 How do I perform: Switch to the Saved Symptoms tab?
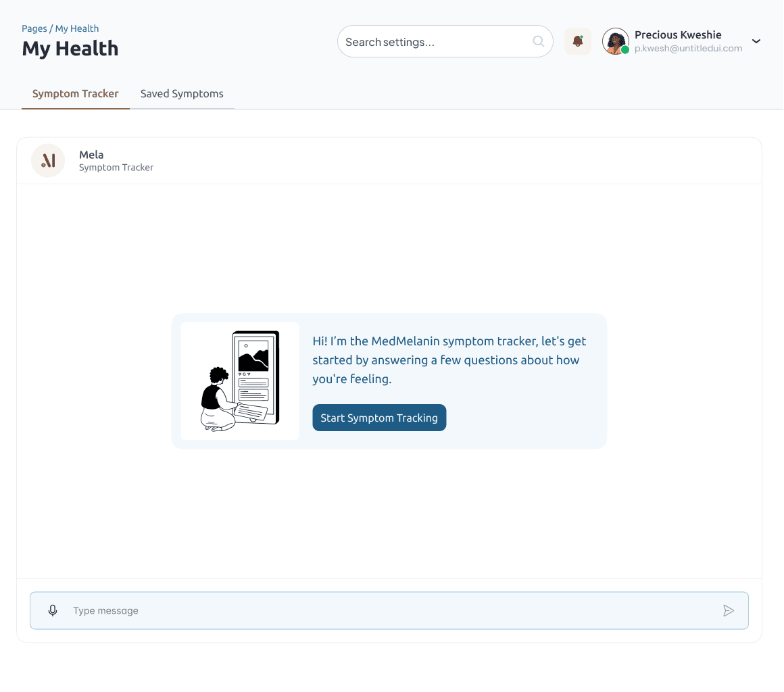182,94
